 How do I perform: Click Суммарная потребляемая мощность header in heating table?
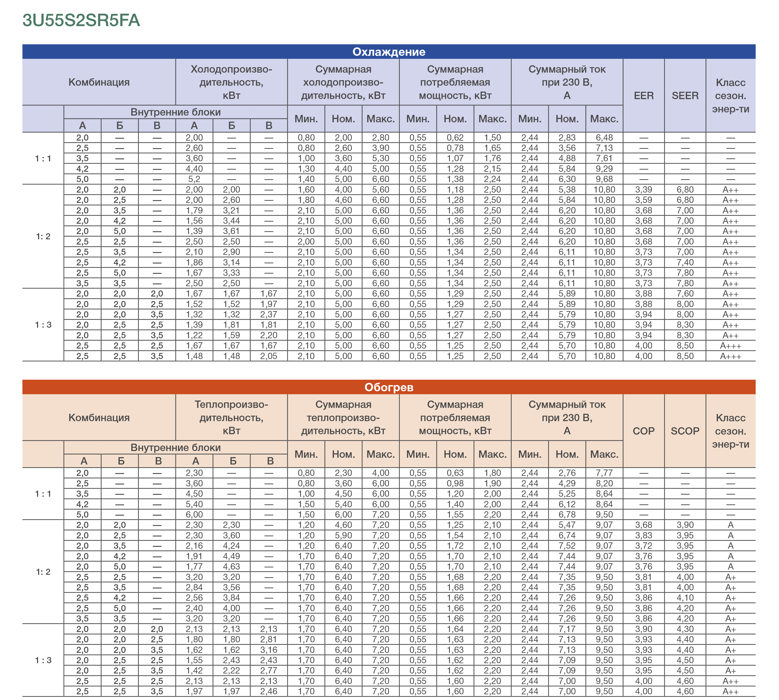[455, 418]
